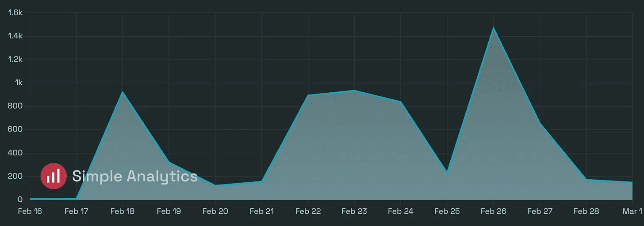This screenshot has height=226, width=644.
Task: Click the Feb 28 data point on line
Action: click(586, 179)
